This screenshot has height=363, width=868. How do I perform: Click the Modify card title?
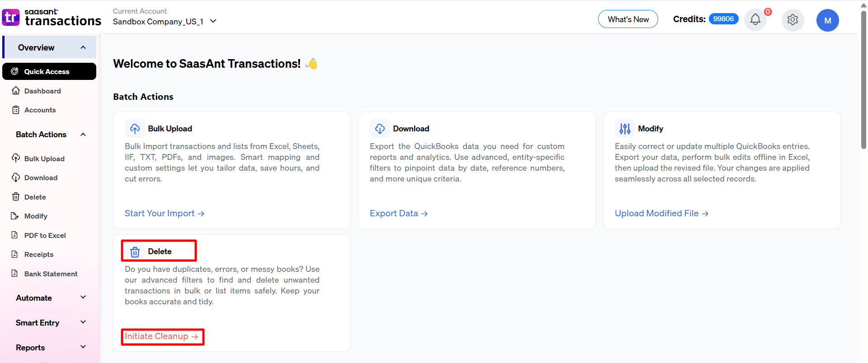pos(651,129)
